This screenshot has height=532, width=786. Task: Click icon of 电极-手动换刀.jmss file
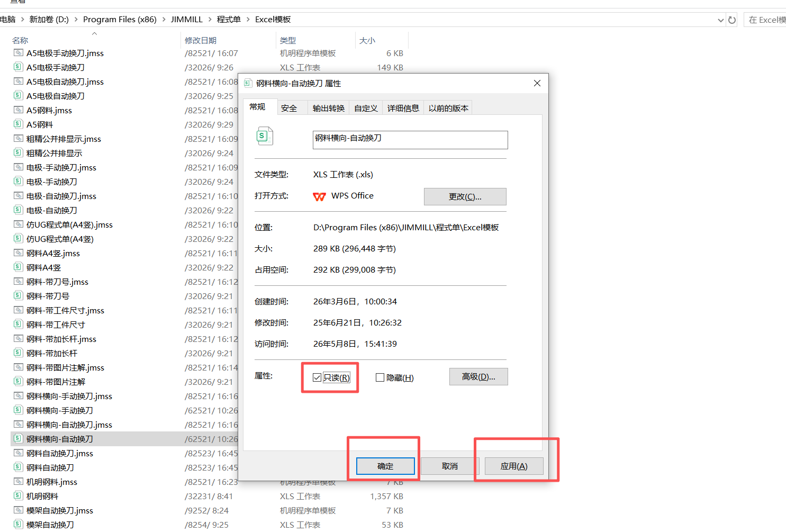click(19, 167)
